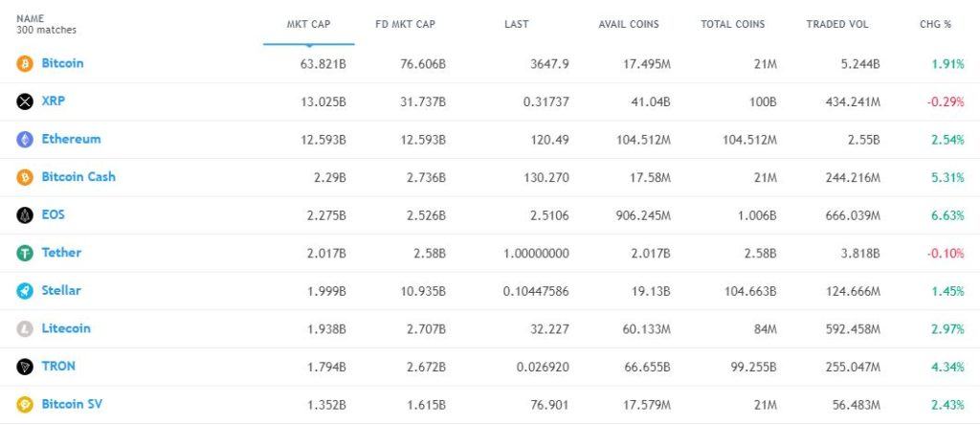Click the Bitcoin Cash icon
This screenshot has height=425, width=980.
[25, 177]
